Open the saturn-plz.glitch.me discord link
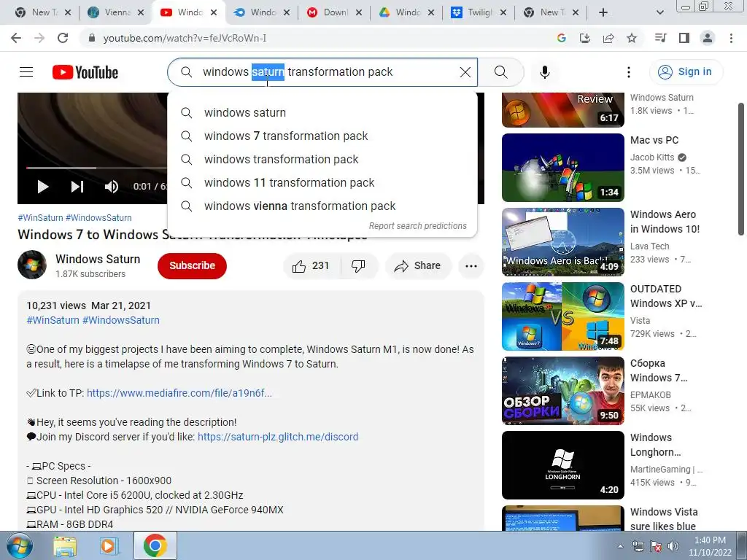747x560 pixels. point(278,437)
